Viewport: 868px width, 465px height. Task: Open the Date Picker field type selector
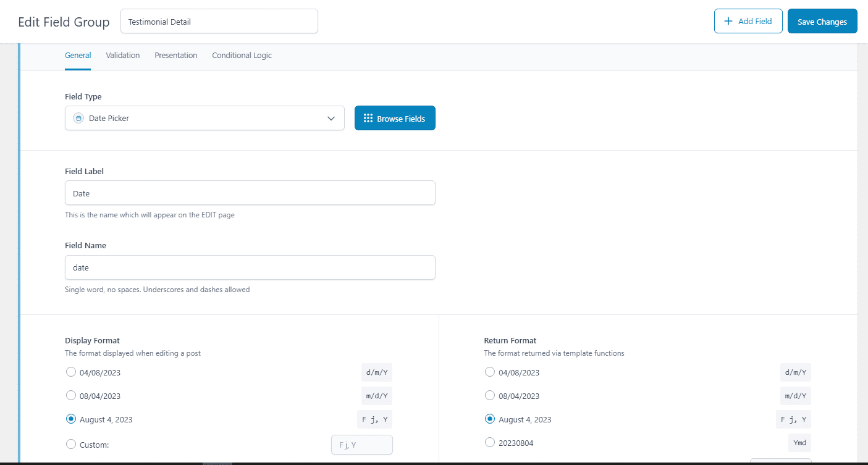204,118
